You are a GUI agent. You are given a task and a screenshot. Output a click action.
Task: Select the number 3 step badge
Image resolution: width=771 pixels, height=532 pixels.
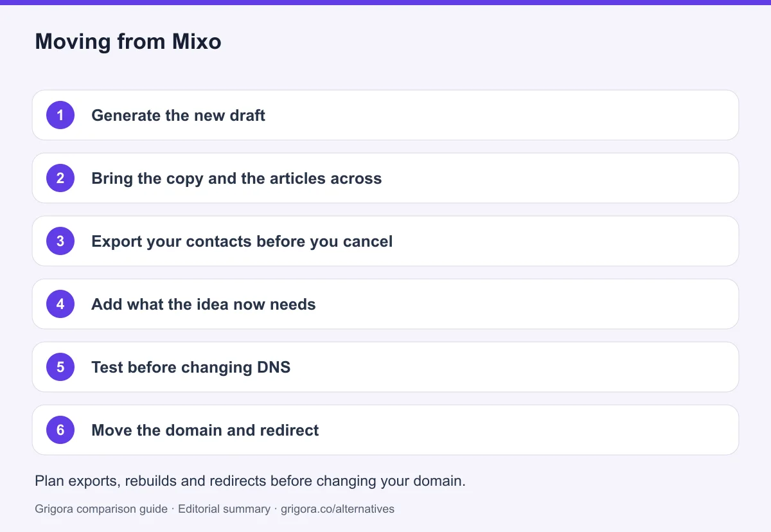point(60,241)
